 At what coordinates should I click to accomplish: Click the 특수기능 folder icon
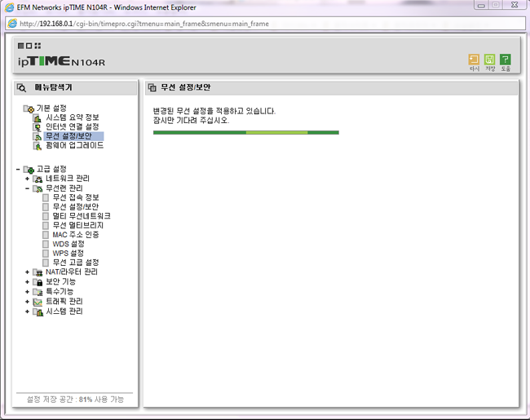click(x=38, y=292)
